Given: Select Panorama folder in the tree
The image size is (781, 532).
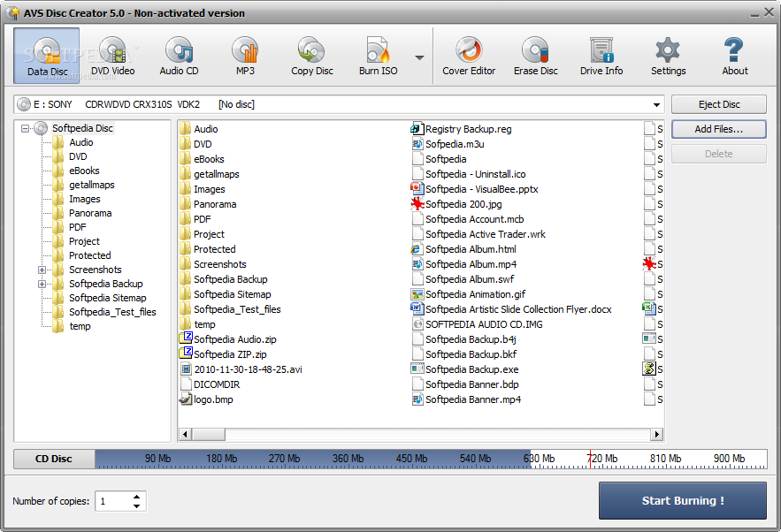Looking at the screenshot, I should pos(90,213).
